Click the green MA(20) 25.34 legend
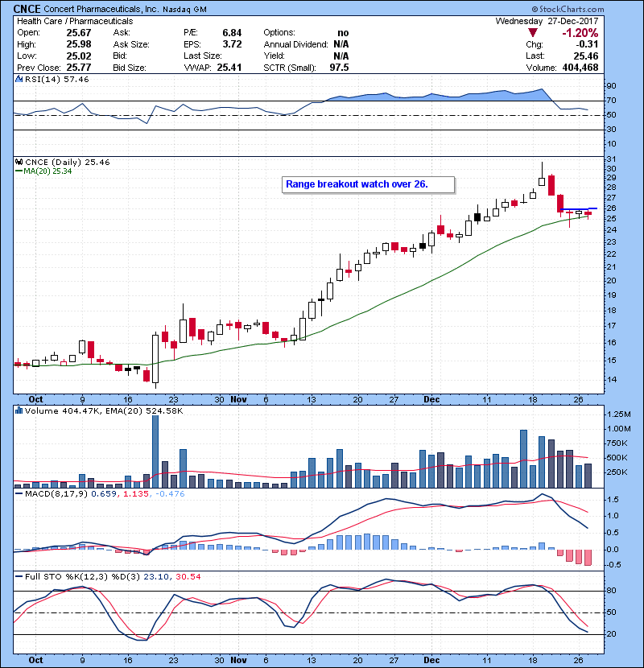Image resolution: width=644 pixels, height=668 pixels. tap(43, 171)
